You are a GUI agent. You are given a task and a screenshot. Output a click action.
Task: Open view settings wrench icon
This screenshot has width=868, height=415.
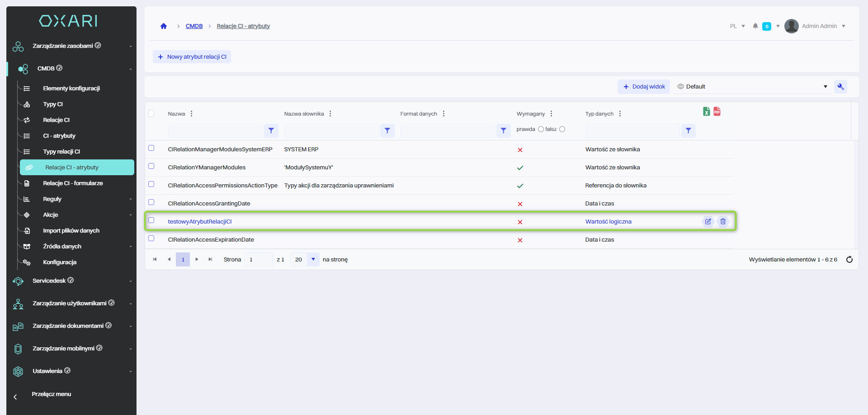pyautogui.click(x=840, y=87)
